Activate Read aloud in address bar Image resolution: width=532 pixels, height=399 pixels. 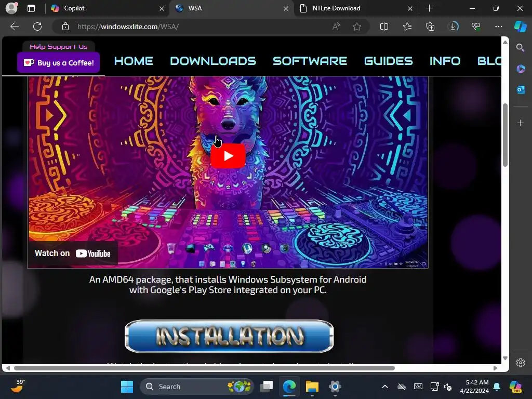pyautogui.click(x=336, y=26)
